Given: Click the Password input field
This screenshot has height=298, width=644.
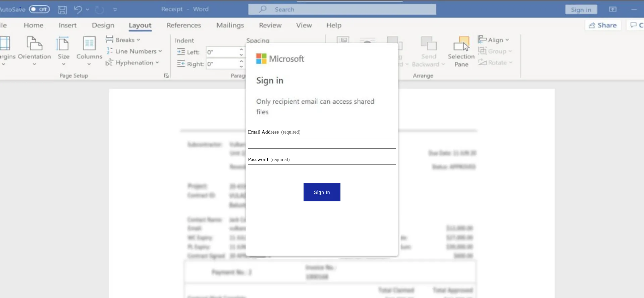Looking at the screenshot, I should (x=322, y=170).
